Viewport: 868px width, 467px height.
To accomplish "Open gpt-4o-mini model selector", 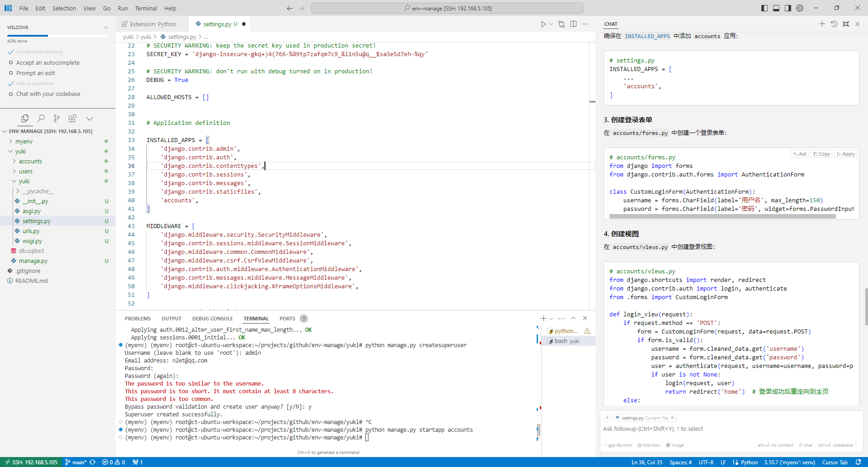I will pyautogui.click(x=618, y=445).
